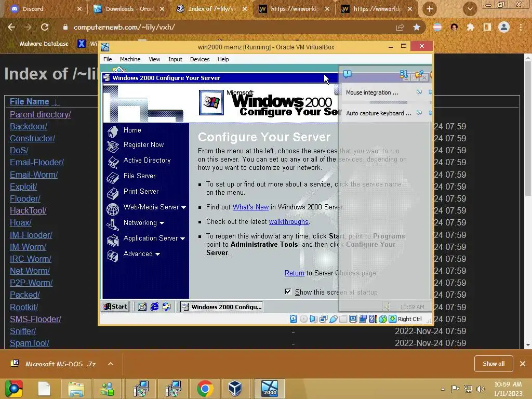Sort the index by File Name
This screenshot has width=532, height=399.
(x=30, y=101)
